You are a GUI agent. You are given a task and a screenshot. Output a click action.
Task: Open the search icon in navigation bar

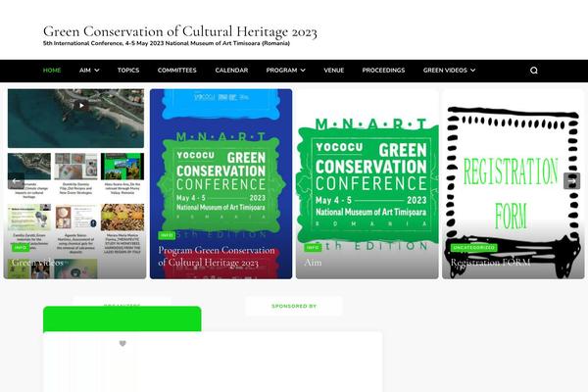(534, 71)
